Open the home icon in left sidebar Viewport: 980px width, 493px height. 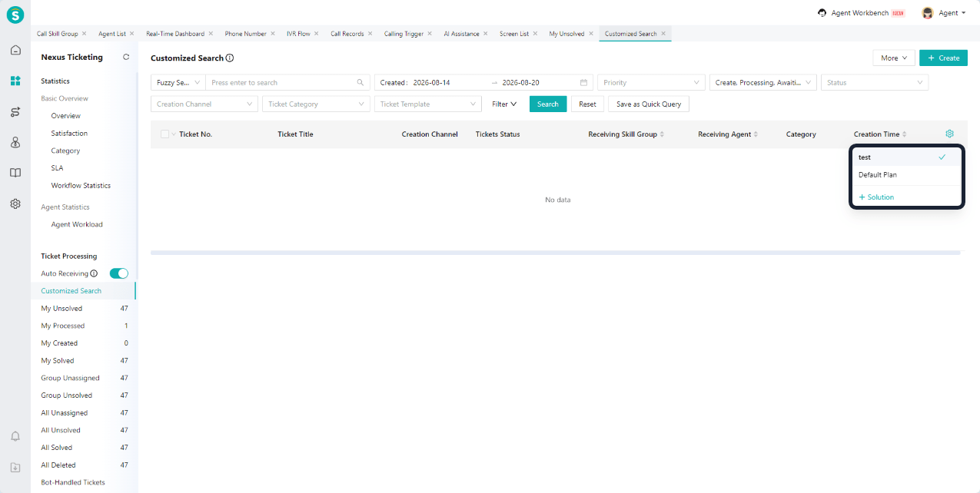pos(15,50)
